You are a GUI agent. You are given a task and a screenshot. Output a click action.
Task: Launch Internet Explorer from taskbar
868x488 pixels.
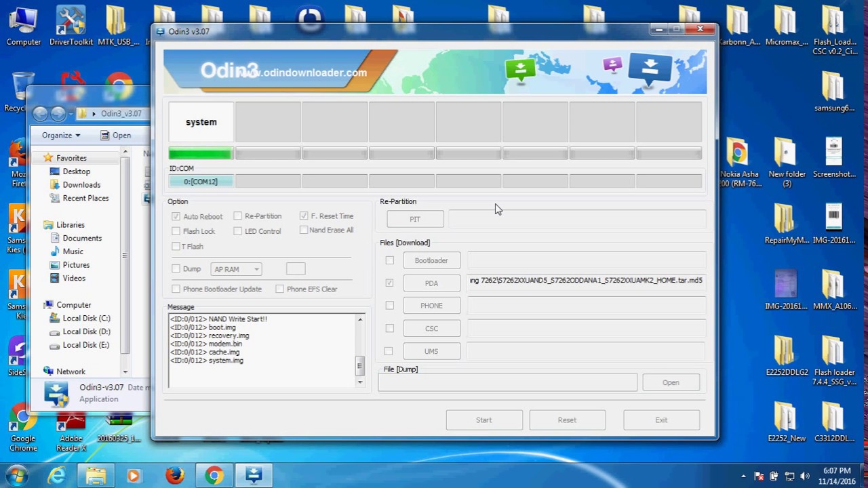(x=56, y=476)
